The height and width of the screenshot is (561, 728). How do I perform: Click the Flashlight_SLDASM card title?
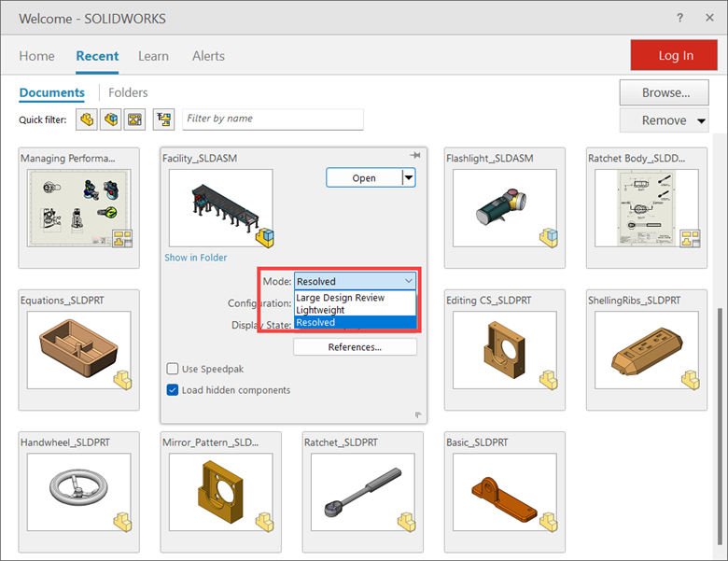tap(490, 159)
